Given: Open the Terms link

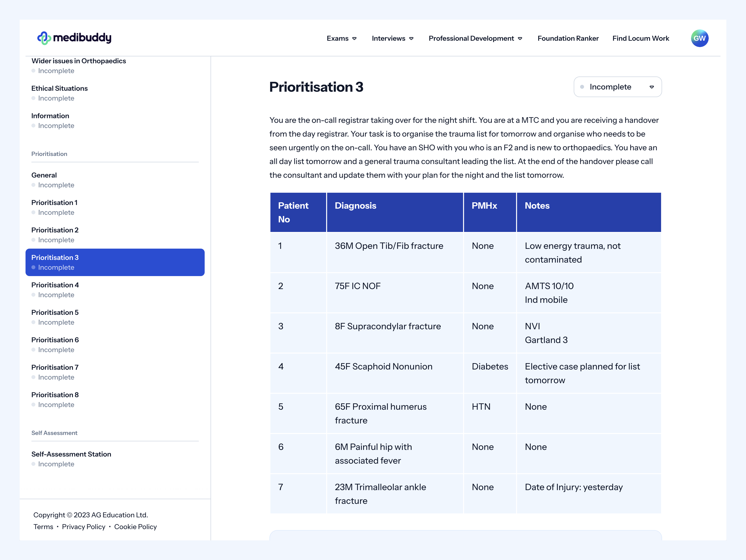Looking at the screenshot, I should point(43,527).
